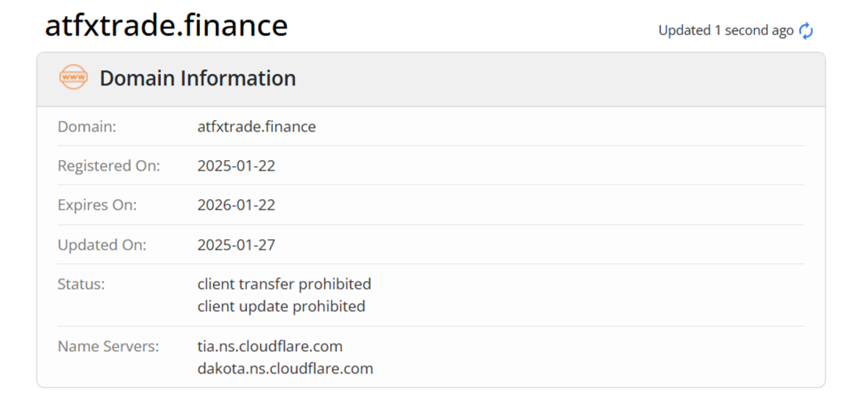Click 'client transfer prohibited' status
The image size is (843, 402).
284,284
